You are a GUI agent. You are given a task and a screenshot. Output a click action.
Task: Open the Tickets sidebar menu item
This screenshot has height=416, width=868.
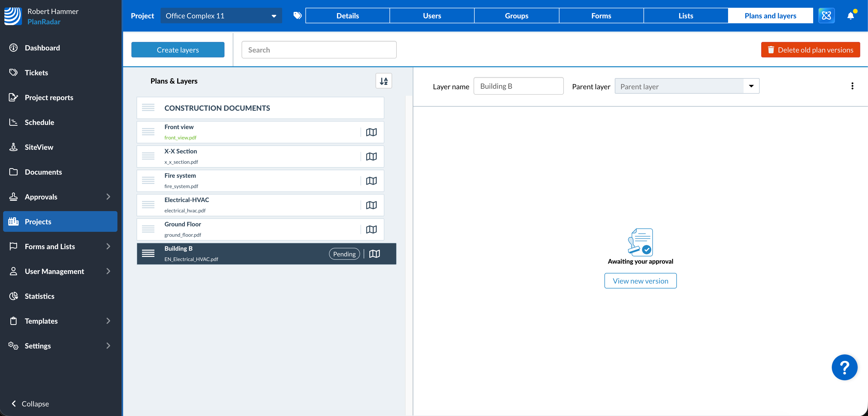36,72
